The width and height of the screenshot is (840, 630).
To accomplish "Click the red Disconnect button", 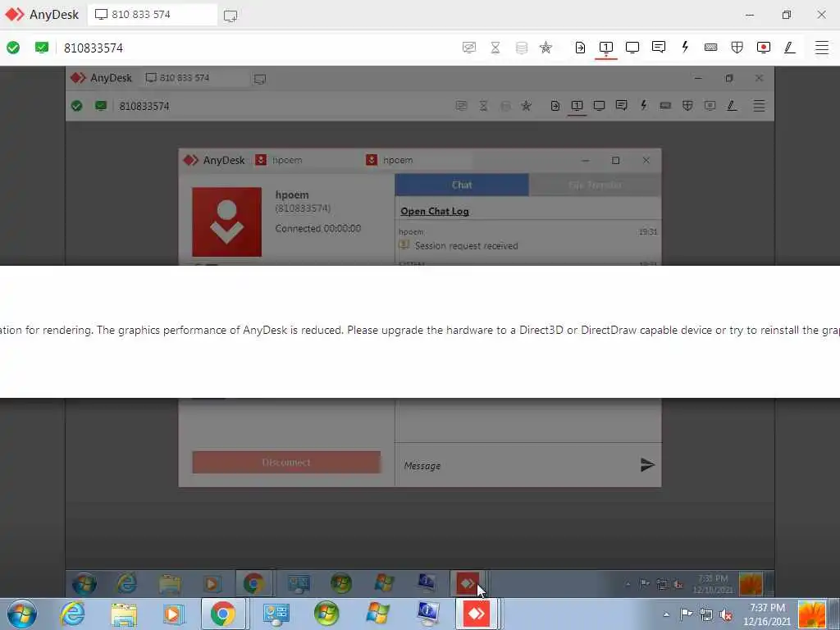I will 286,463.
